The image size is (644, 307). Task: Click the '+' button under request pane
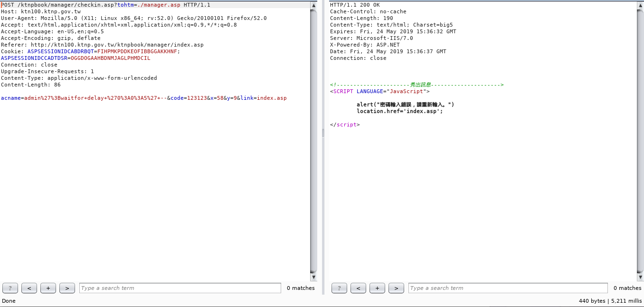(x=48, y=288)
